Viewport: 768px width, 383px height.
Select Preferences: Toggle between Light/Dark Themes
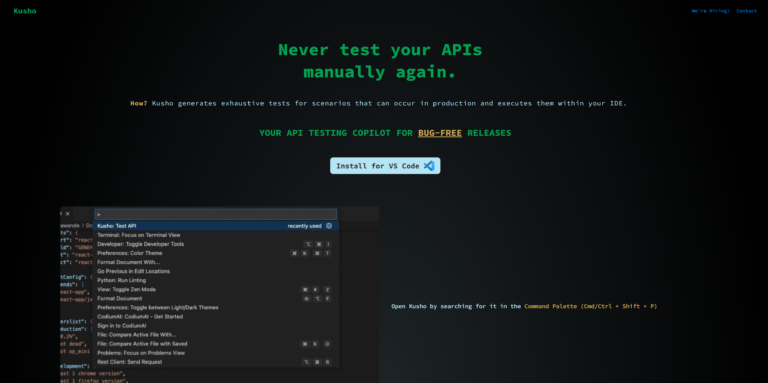point(216,308)
